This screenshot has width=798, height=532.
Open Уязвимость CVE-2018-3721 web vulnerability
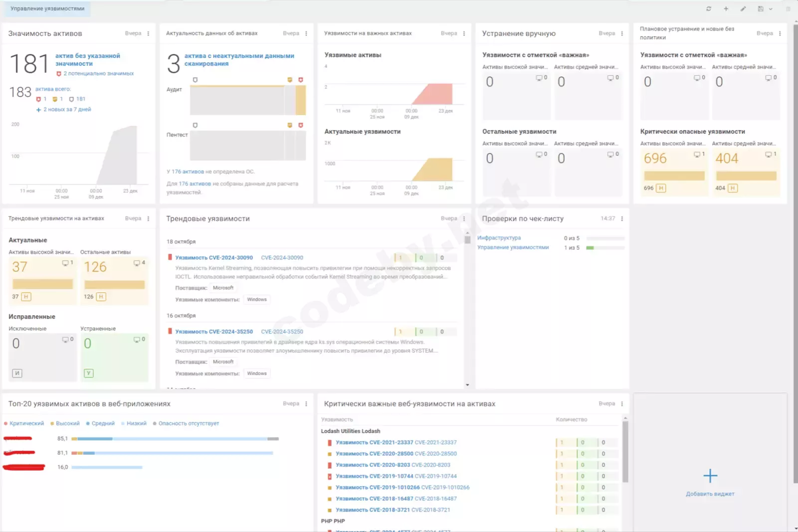(x=373, y=510)
